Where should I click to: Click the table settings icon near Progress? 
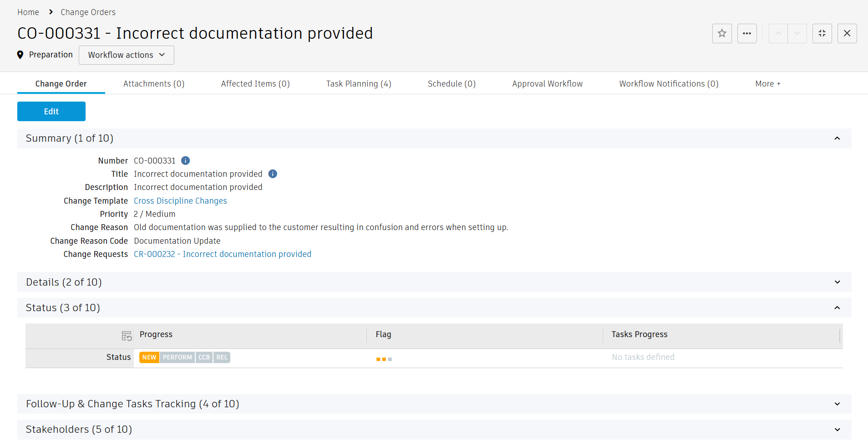click(127, 336)
